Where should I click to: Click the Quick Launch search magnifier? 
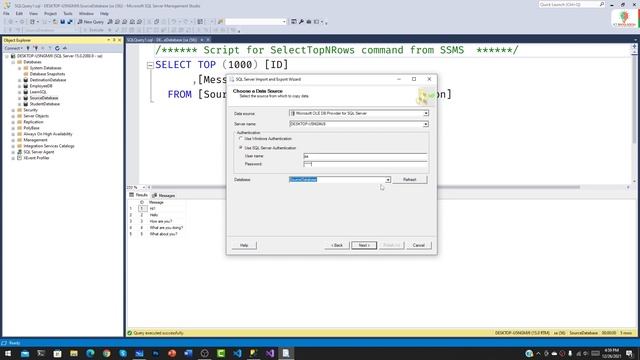point(602,4)
